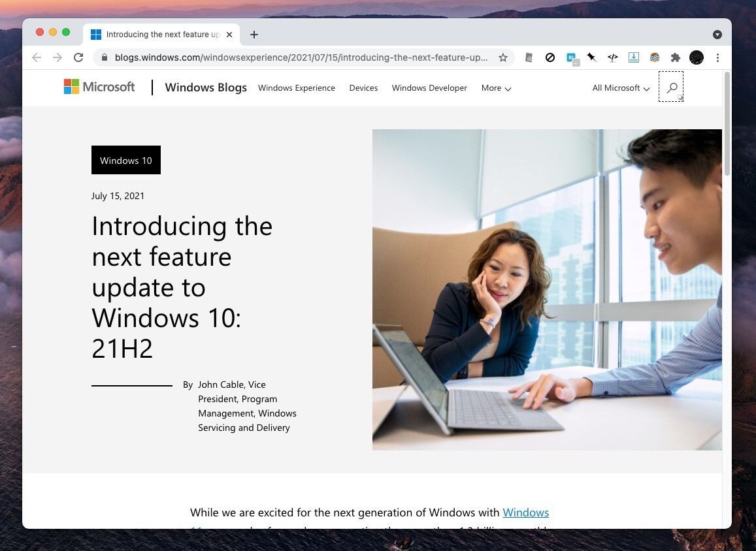The image size is (756, 551).
Task: Open the black prohibition-circle extension
Action: coord(550,58)
